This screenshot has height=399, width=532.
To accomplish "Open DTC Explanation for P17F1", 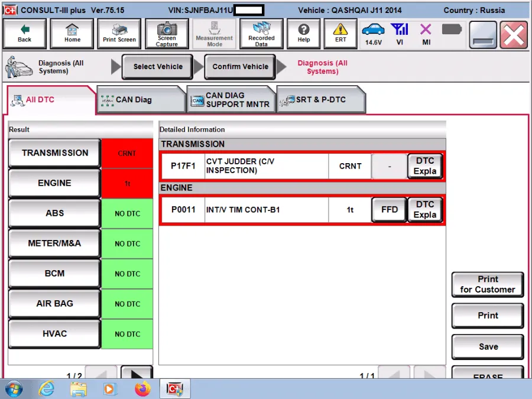I will [425, 166].
